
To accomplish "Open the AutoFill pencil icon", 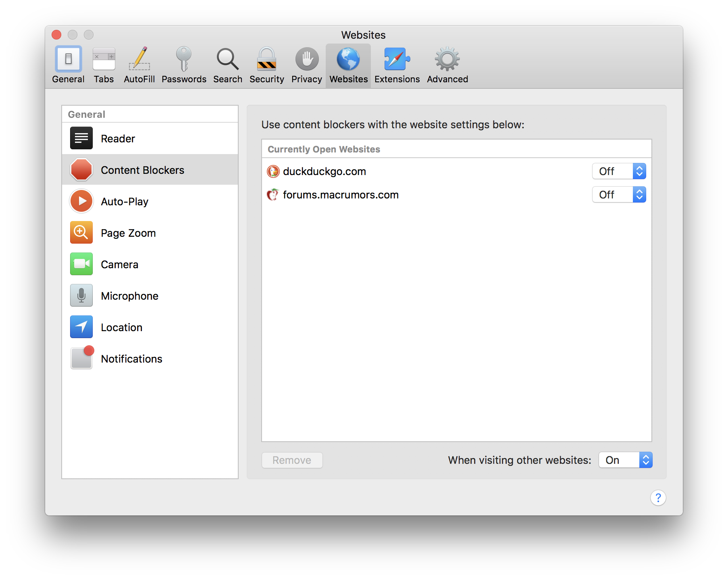I will (139, 59).
